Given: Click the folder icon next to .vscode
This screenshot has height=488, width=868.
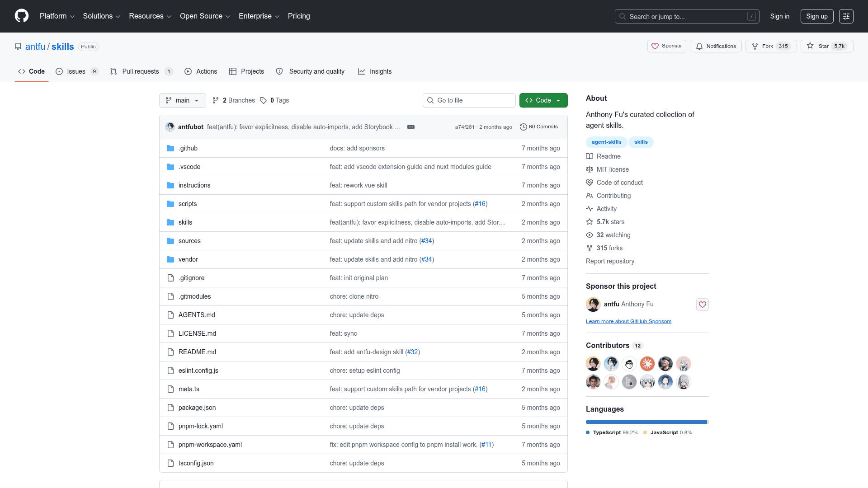Looking at the screenshot, I should (170, 167).
